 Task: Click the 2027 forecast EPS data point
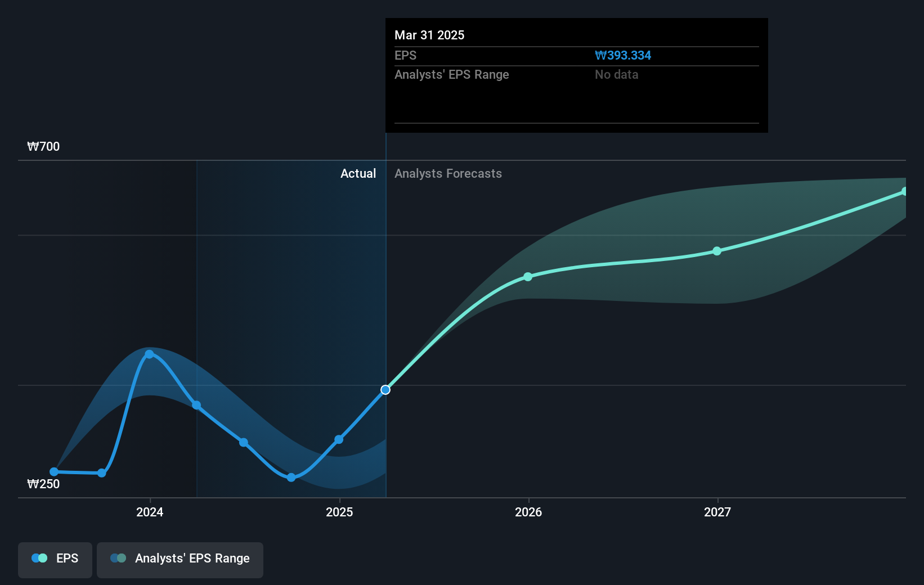click(x=717, y=251)
